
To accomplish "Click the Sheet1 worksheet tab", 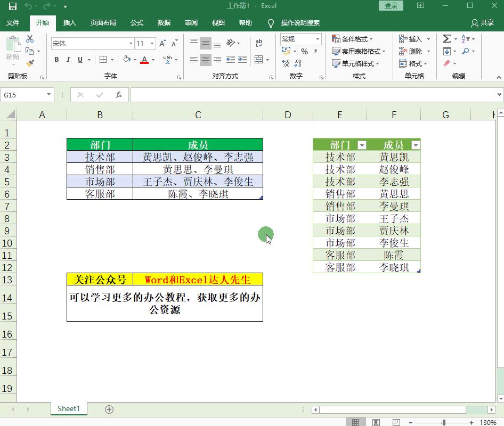I will pyautogui.click(x=68, y=408).
